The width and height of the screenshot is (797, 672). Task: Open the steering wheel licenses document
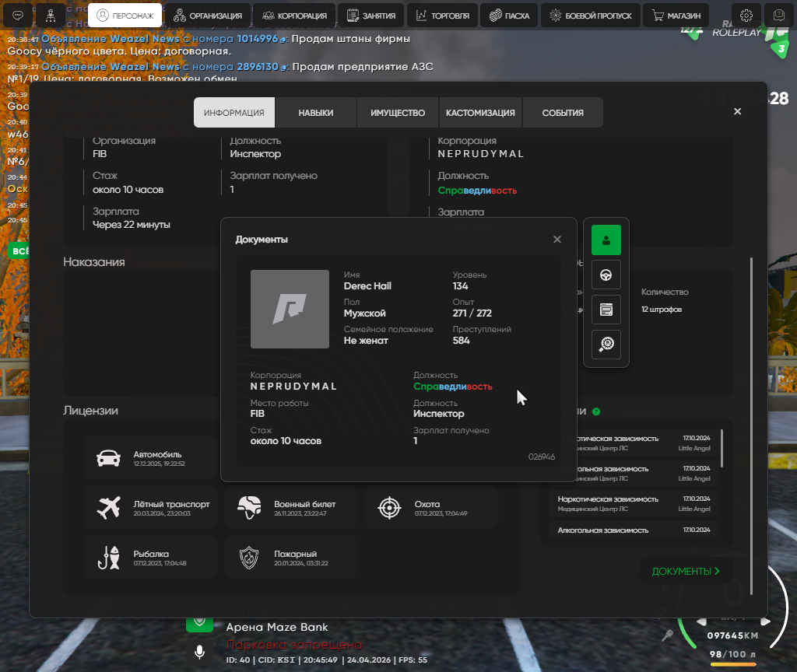606,275
